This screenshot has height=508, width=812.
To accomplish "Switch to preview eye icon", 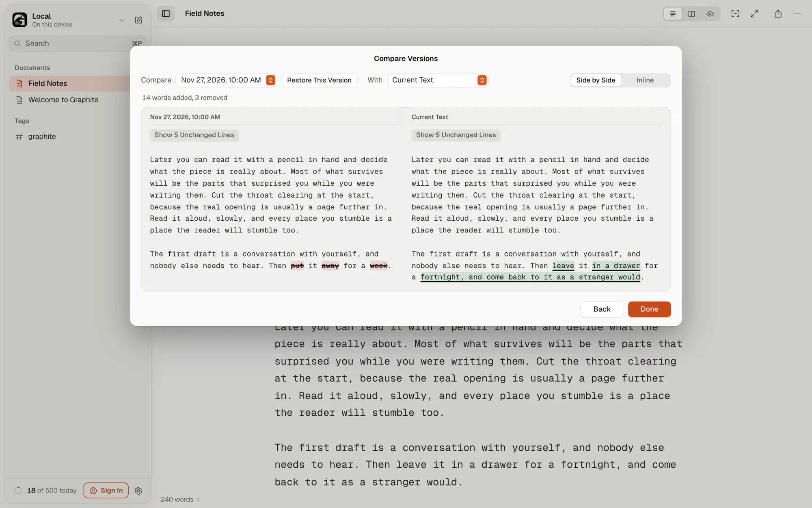I will pyautogui.click(x=710, y=14).
